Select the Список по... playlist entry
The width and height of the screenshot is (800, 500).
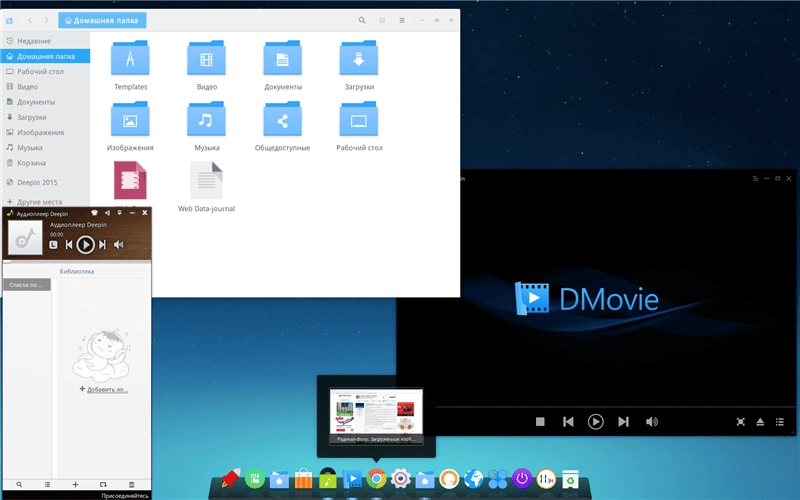[x=27, y=285]
